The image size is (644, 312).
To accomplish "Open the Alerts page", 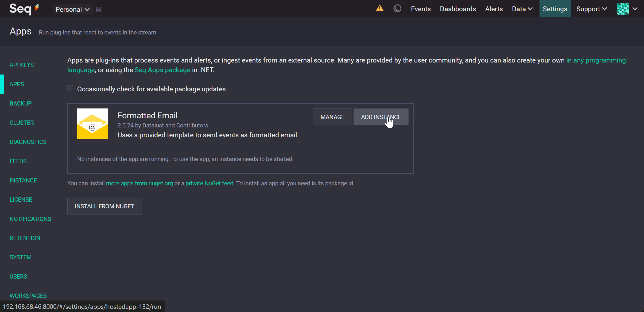I will 494,9.
